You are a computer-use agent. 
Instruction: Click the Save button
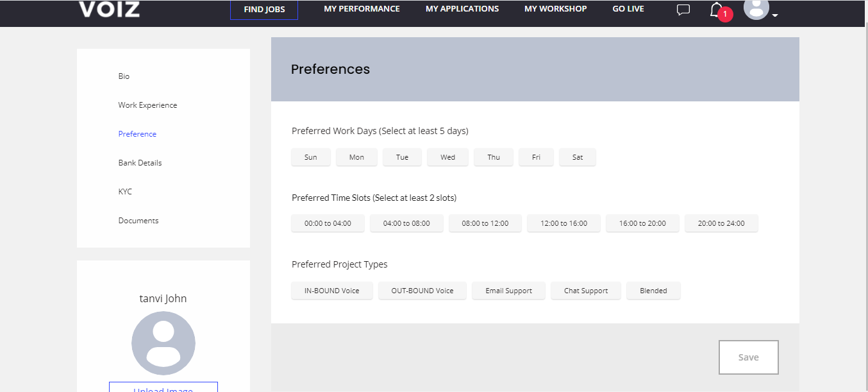(x=749, y=357)
